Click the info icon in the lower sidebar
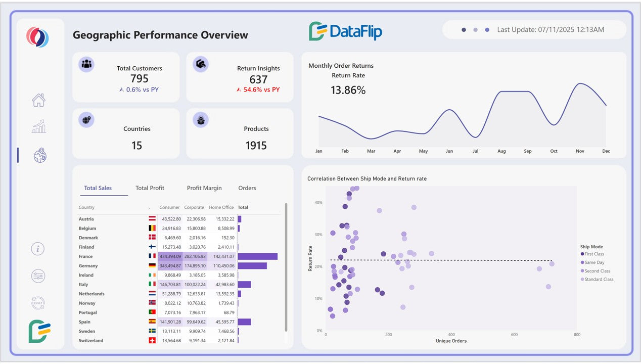 [x=38, y=249]
